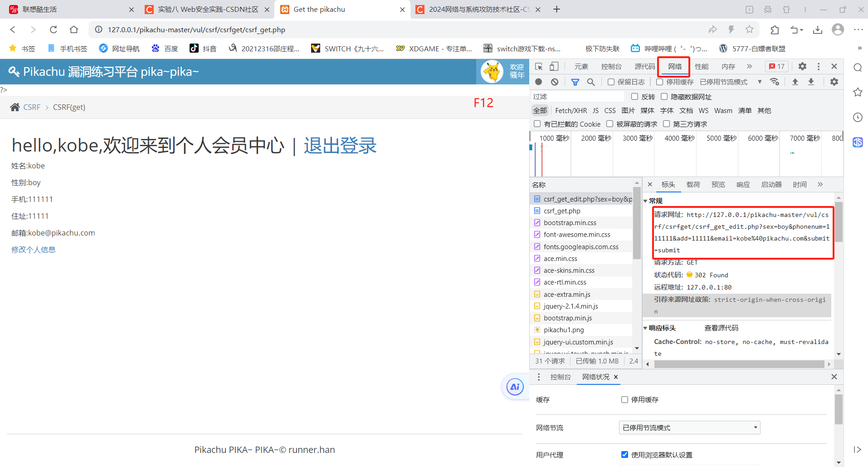Uncheck 使用浏览器默认设置 checkbox
Screen dimensions: 868x467
click(x=624, y=455)
